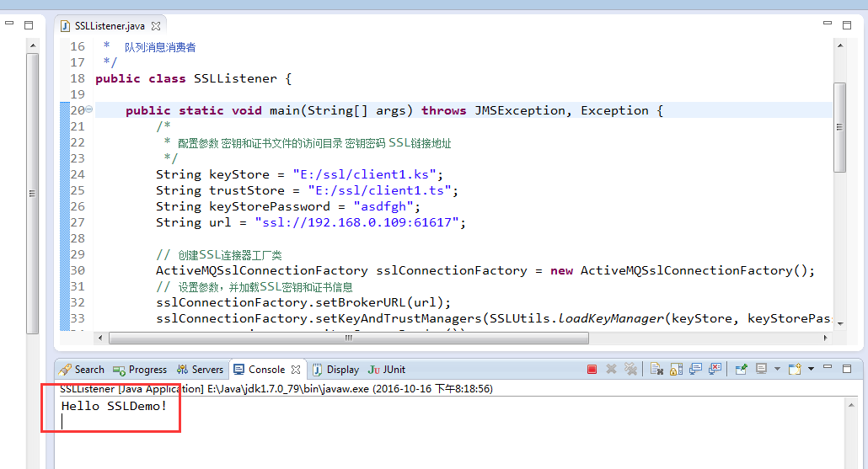The image size is (868, 469).
Task: Close the SSLListener.java editor tab
Action: click(156, 26)
